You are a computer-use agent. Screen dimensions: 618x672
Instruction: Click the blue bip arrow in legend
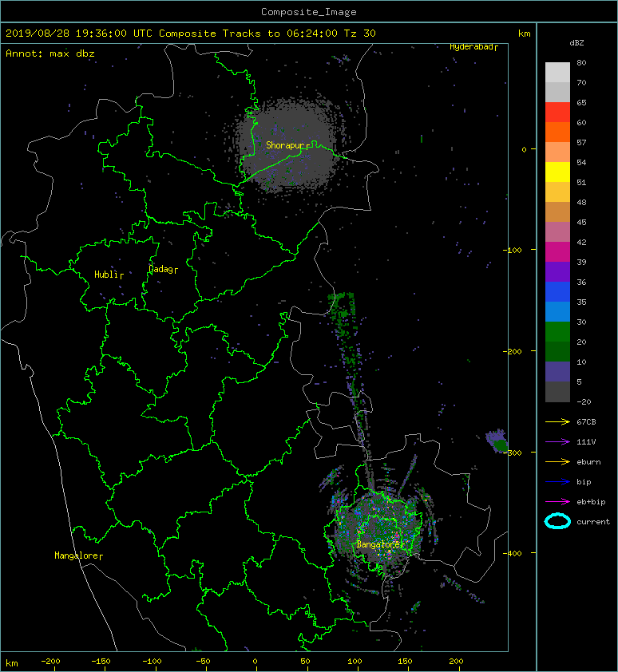[557, 482]
